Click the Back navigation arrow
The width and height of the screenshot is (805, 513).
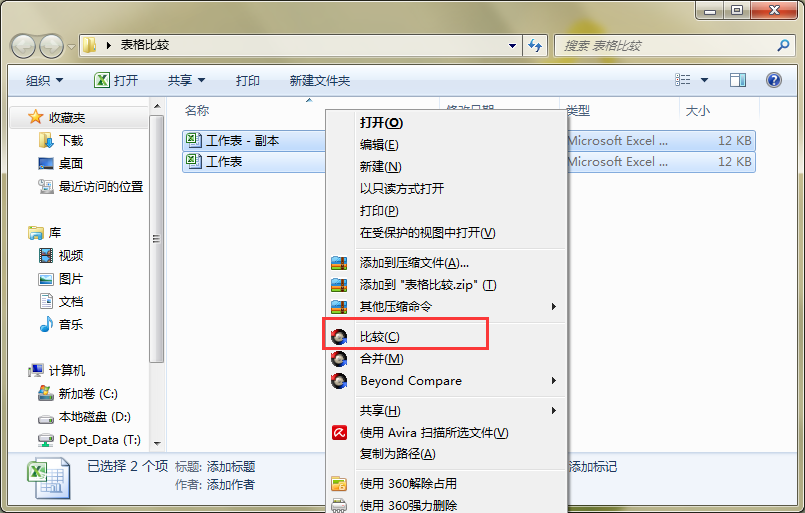point(23,46)
